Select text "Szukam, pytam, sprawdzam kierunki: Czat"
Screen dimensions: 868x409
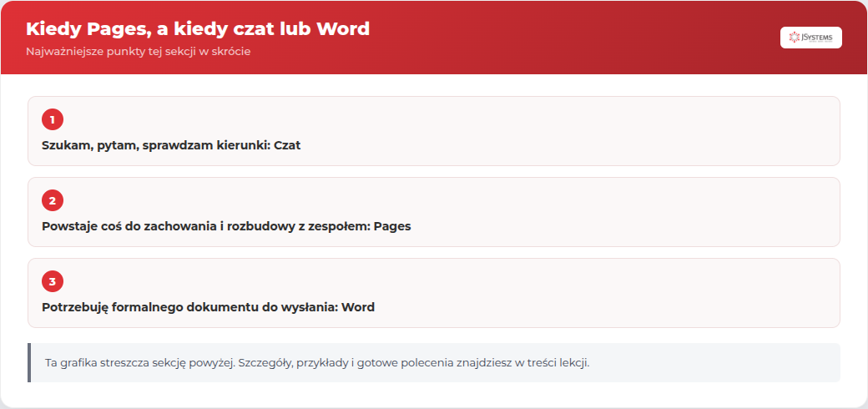click(x=171, y=146)
